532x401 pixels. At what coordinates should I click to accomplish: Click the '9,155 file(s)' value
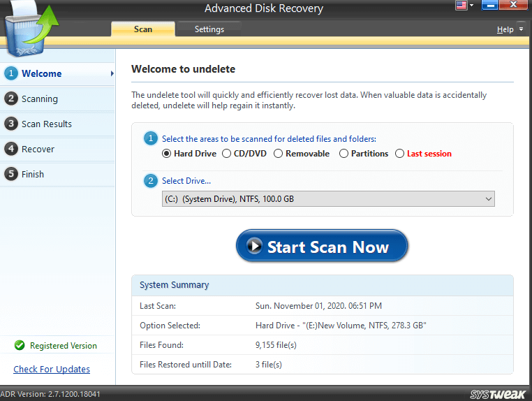coord(276,345)
